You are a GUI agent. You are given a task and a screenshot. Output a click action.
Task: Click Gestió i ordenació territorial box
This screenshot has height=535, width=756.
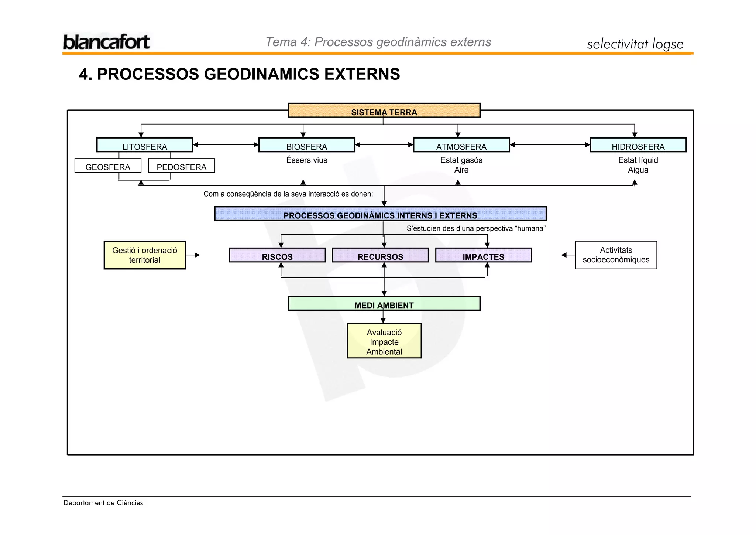pos(145,255)
